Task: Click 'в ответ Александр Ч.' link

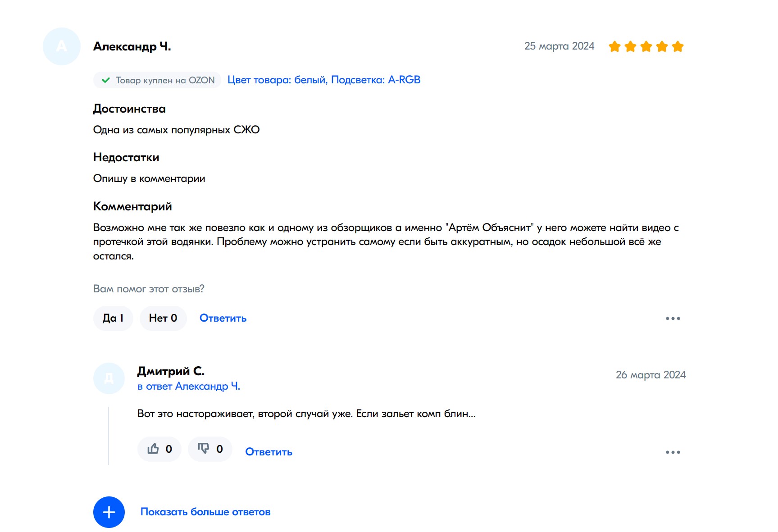Action: click(189, 386)
